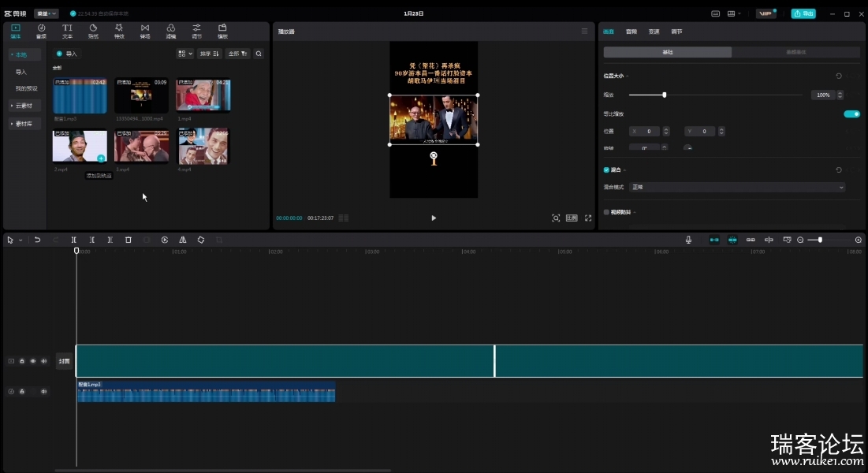
Task: Undo the last action in timeline toolbar
Action: click(37, 240)
